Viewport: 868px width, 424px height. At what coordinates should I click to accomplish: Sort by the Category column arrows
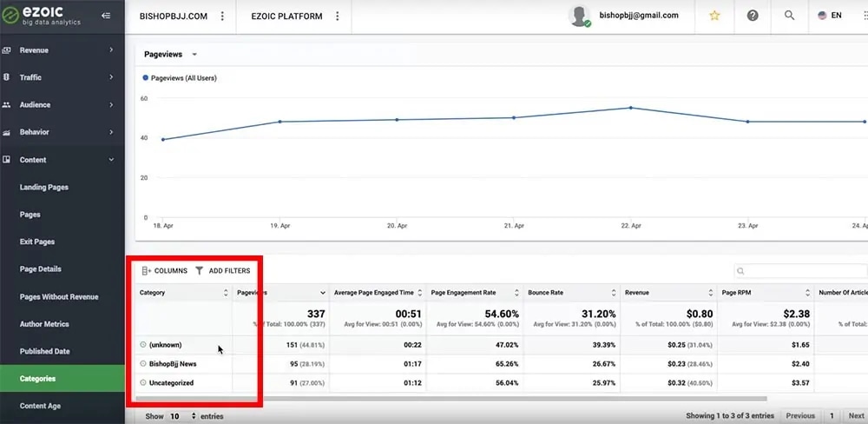coord(226,293)
